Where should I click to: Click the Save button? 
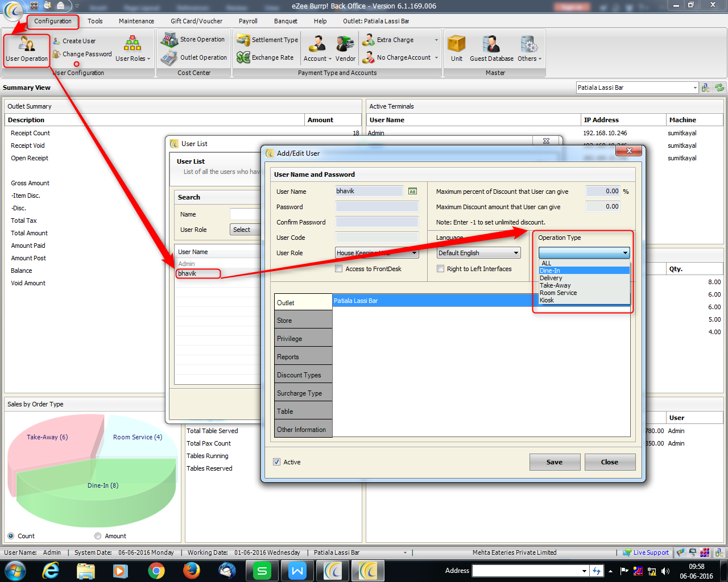(555, 462)
